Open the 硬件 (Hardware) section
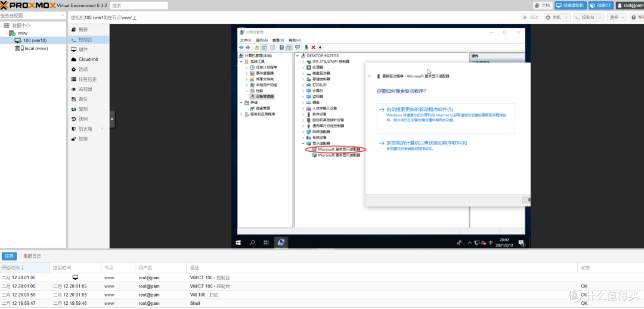 point(83,49)
